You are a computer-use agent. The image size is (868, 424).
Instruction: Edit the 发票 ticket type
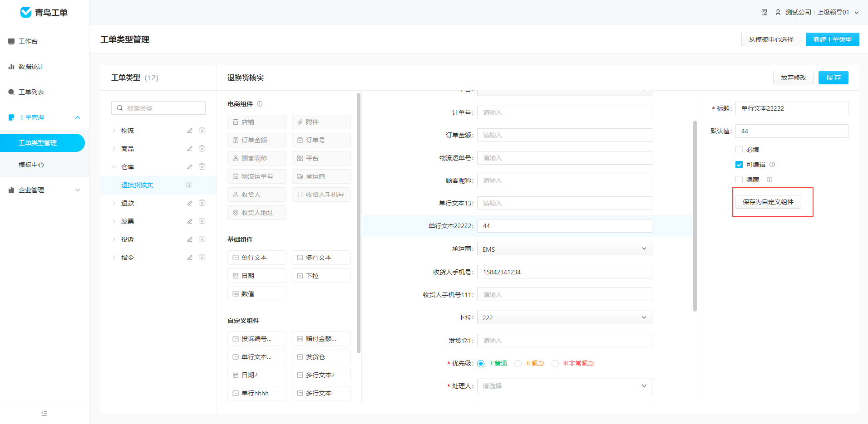pyautogui.click(x=190, y=221)
